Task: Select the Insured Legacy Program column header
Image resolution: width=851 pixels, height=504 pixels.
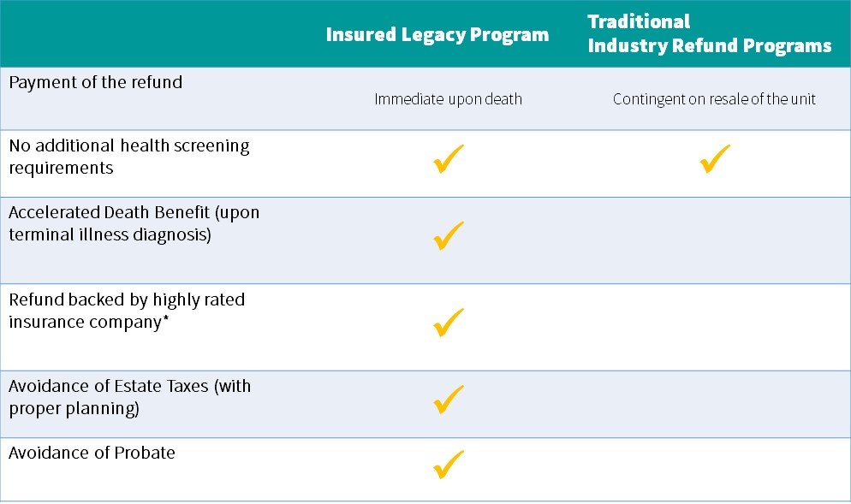Action: [437, 35]
